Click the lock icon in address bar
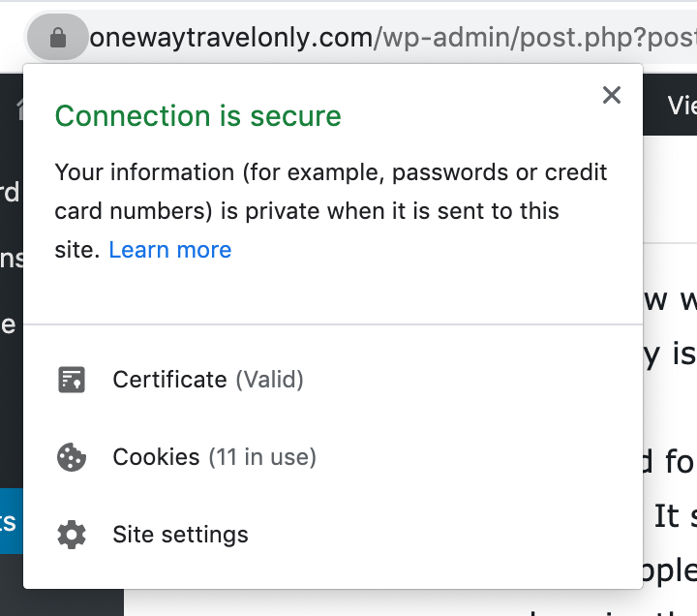Screen dimensions: 697x616 pyautogui.click(x=57, y=38)
